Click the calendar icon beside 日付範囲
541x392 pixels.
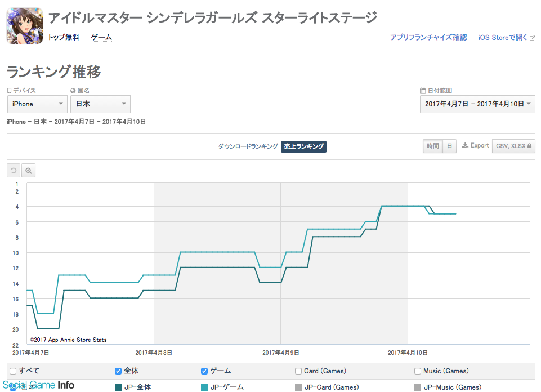423,91
